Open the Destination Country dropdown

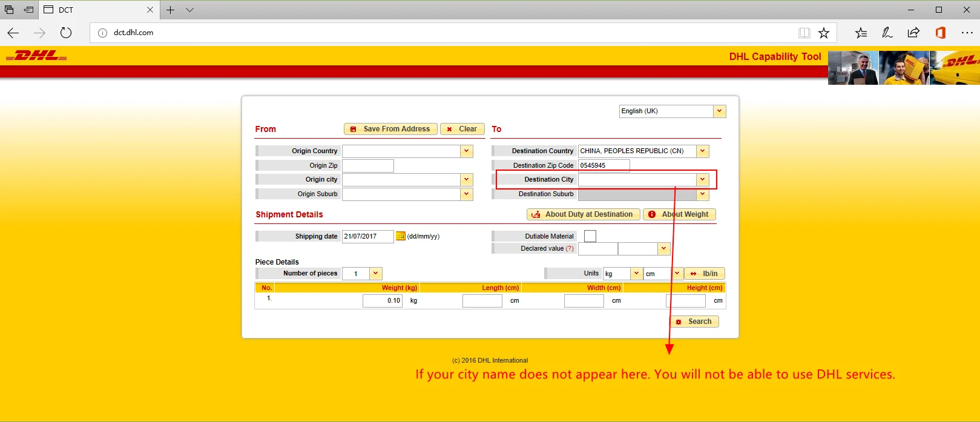702,151
